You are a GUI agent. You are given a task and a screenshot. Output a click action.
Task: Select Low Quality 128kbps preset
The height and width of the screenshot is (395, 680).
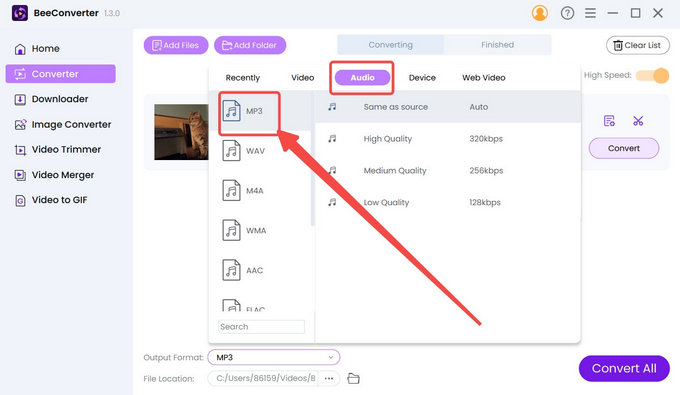pos(448,202)
